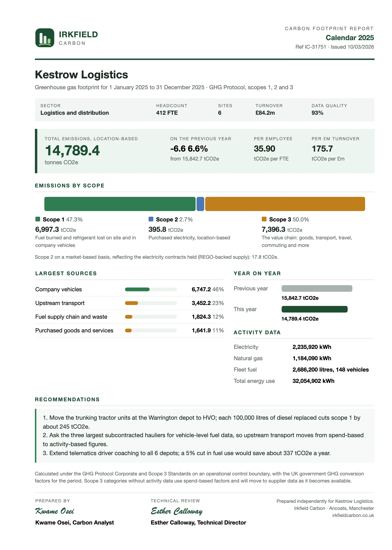Click the dark green This year bar
392x550 pixels.
click(314, 309)
